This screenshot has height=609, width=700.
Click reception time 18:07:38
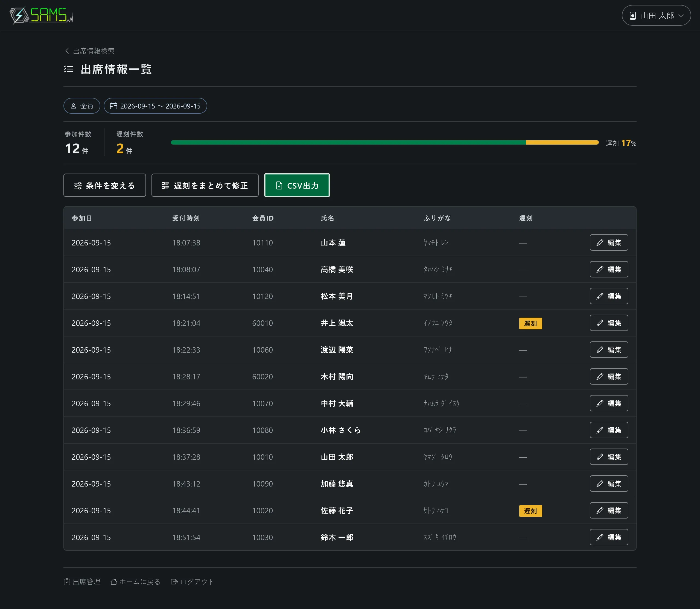[x=186, y=243]
